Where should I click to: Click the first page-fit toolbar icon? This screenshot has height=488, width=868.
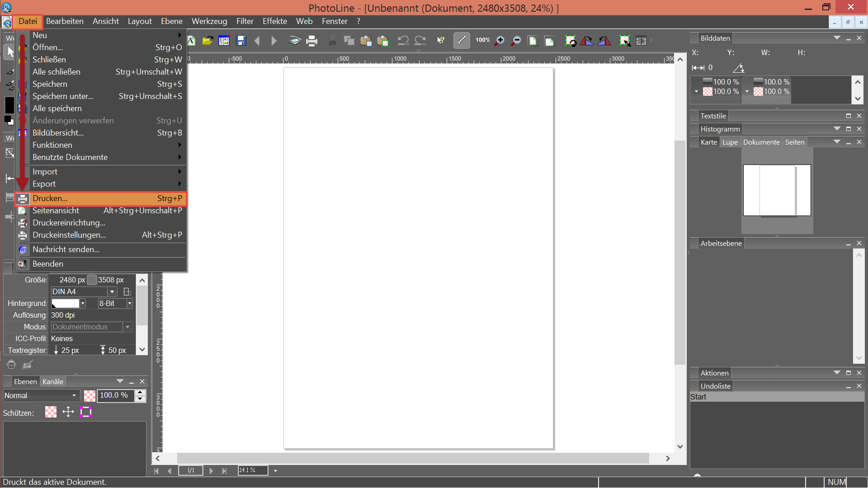click(533, 41)
